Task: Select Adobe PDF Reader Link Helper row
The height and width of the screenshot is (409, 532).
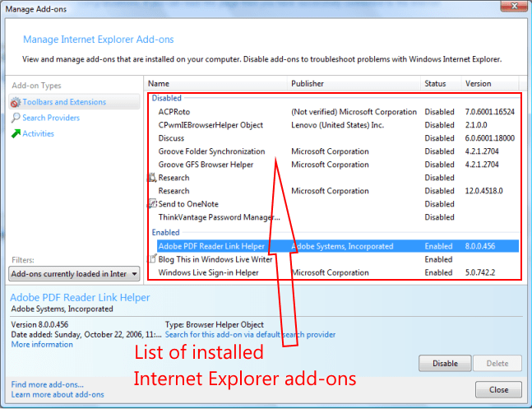Action: 338,246
